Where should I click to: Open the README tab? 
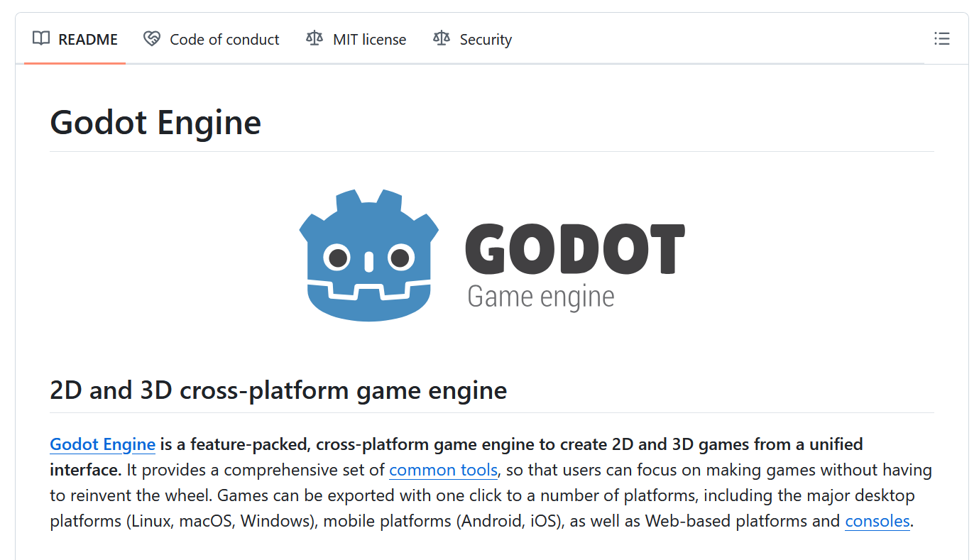tap(75, 40)
